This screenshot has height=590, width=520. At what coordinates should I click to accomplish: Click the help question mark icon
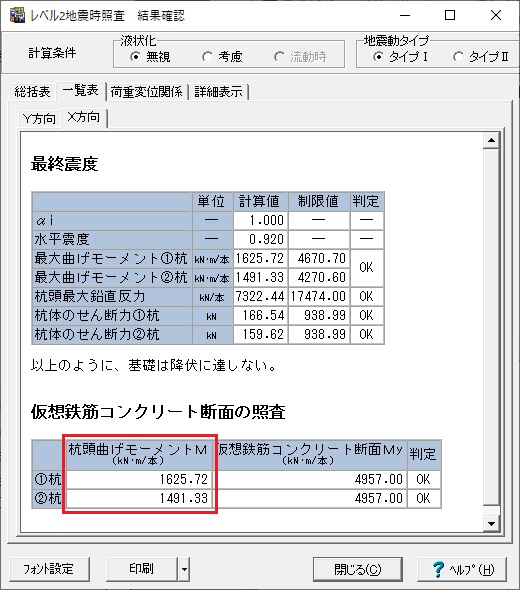coord(438,569)
